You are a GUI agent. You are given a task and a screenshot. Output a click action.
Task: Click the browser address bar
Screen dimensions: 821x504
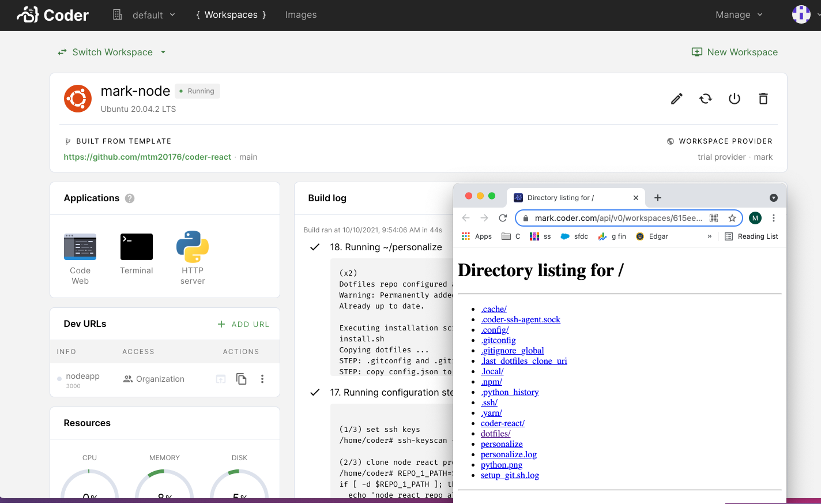tap(618, 218)
